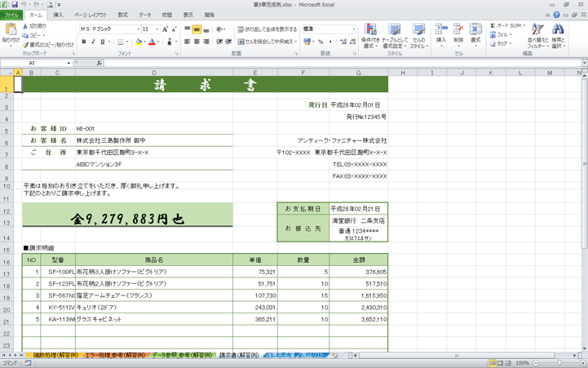Click inside the formula bar
This screenshot has height=368, width=588.
(x=343, y=63)
